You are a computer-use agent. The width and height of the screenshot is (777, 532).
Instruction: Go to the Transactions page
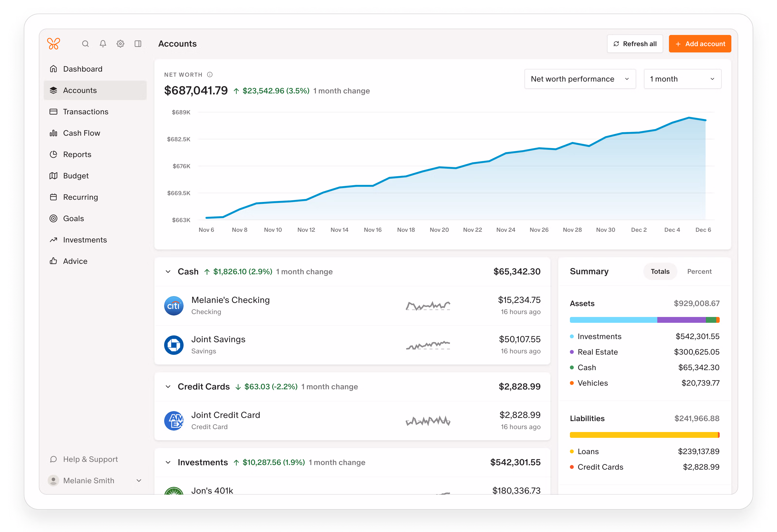[85, 111]
